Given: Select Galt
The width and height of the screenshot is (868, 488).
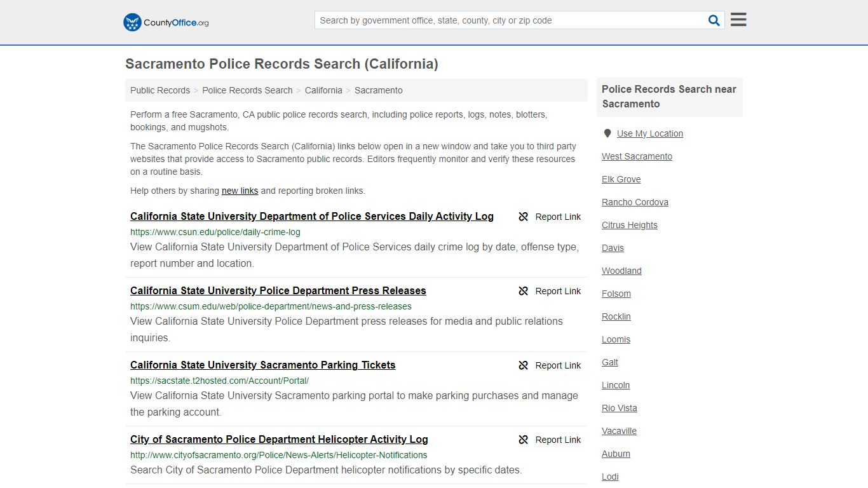Looking at the screenshot, I should [610, 362].
